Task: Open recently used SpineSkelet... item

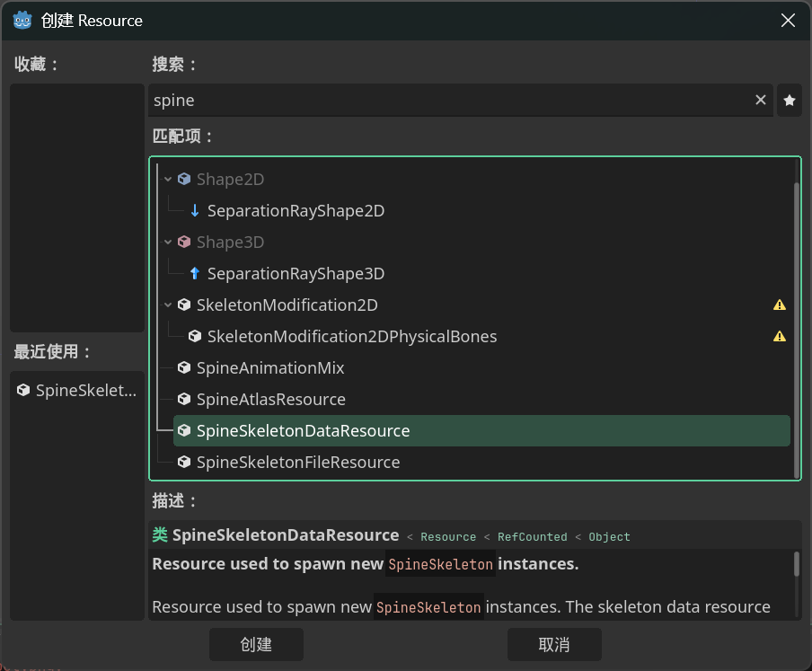Action: click(77, 391)
